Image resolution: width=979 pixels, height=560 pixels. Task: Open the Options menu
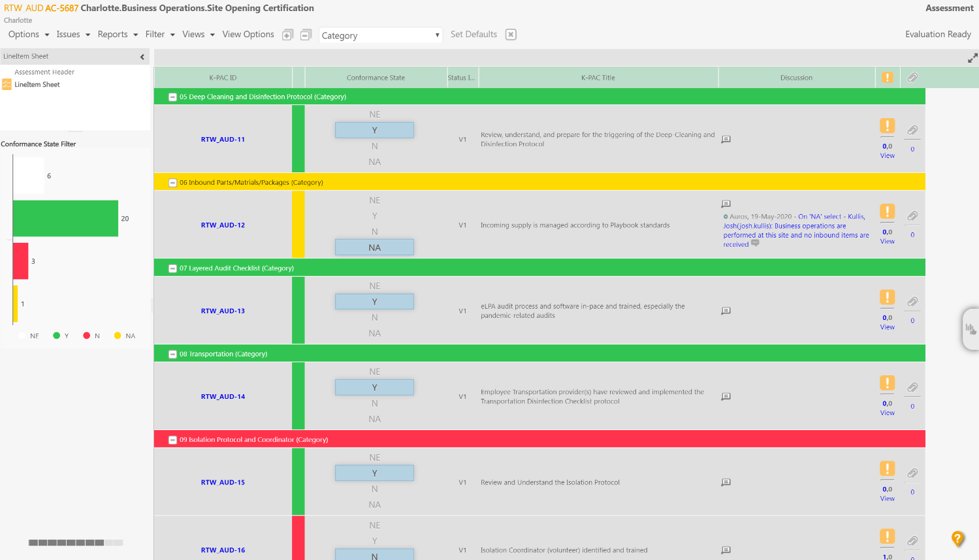coord(29,35)
